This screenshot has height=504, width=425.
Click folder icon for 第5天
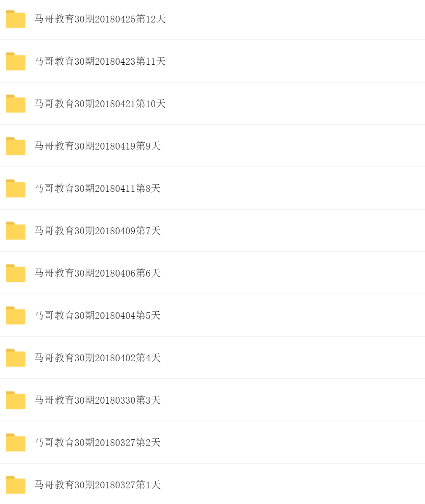coord(15,316)
